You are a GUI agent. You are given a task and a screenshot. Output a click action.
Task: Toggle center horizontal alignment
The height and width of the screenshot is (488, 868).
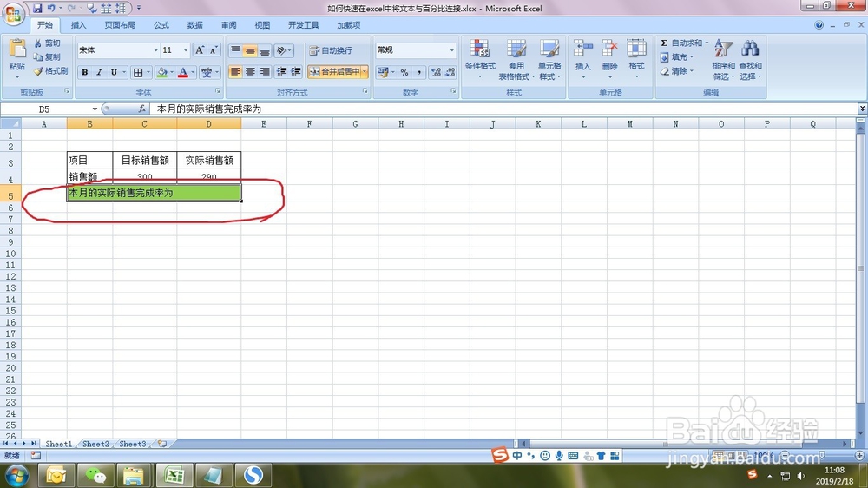coord(250,72)
